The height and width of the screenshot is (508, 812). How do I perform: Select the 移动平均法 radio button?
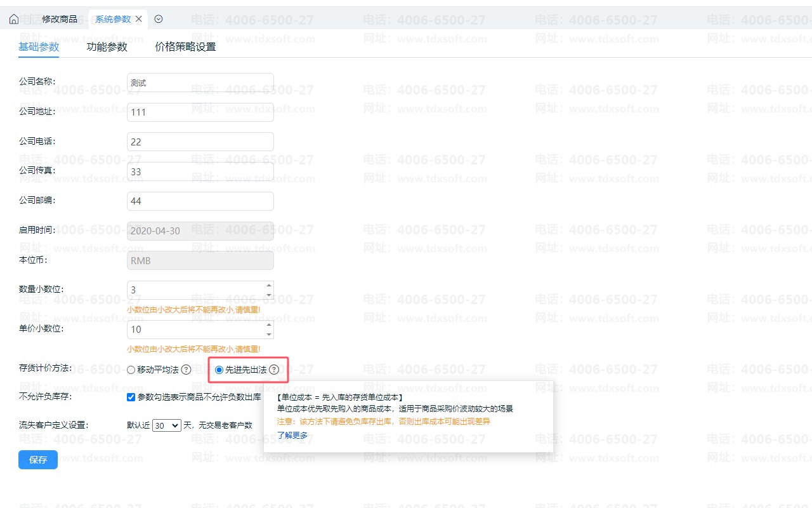pyautogui.click(x=131, y=370)
